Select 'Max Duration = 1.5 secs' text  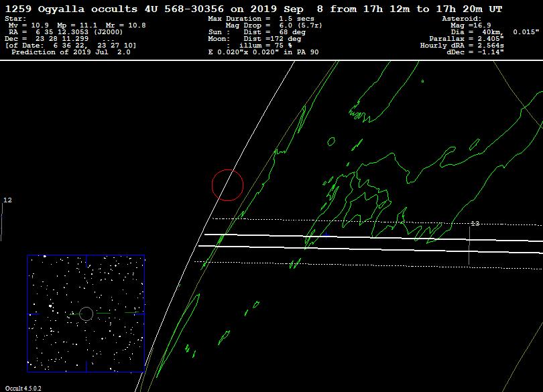[x=261, y=19]
